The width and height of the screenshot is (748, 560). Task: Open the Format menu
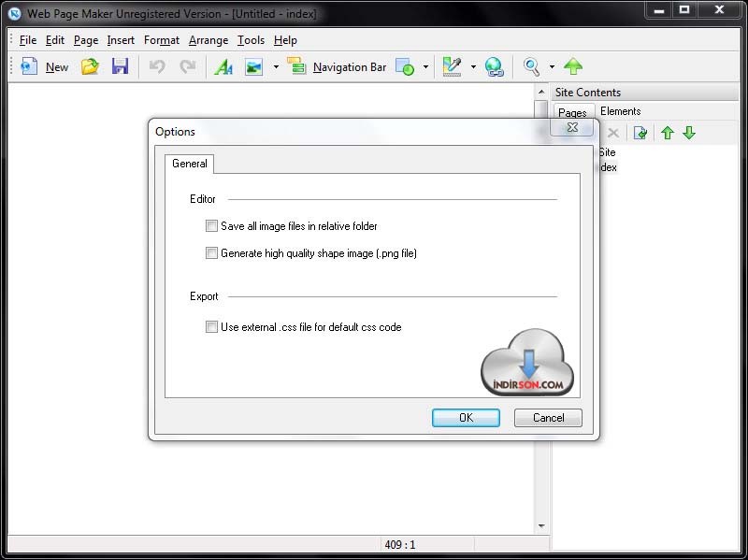[x=162, y=40]
